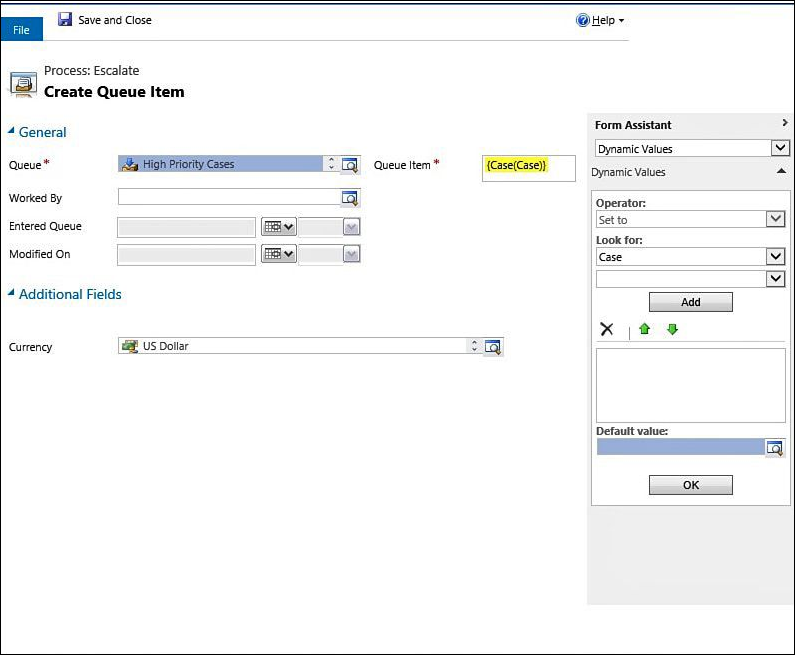
Task: Click the empty dynamic values list box
Action: coord(691,385)
